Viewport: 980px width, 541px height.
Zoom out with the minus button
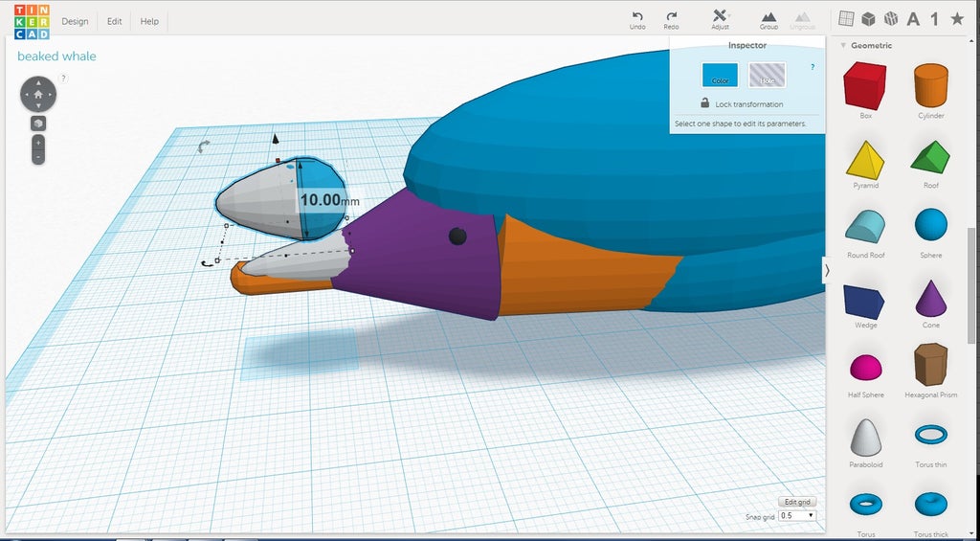[38, 157]
